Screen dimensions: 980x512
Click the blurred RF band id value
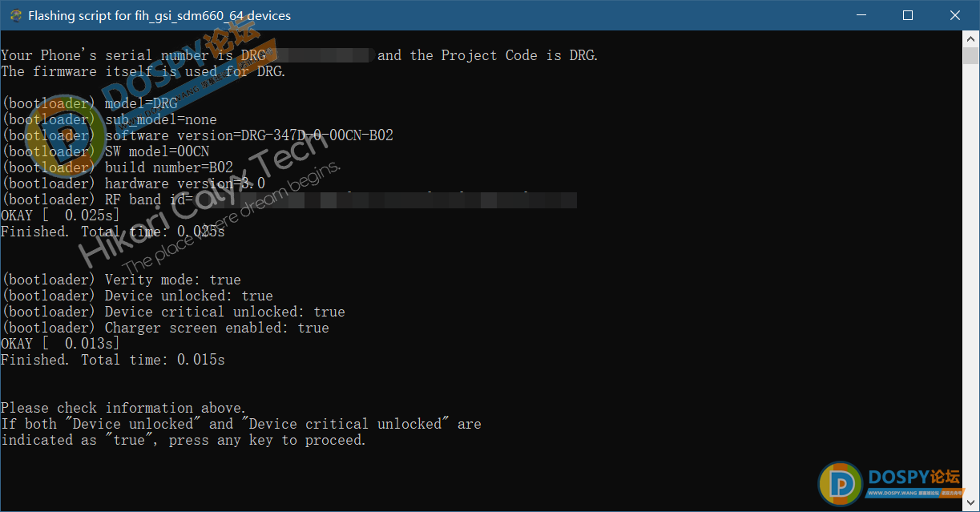385,200
